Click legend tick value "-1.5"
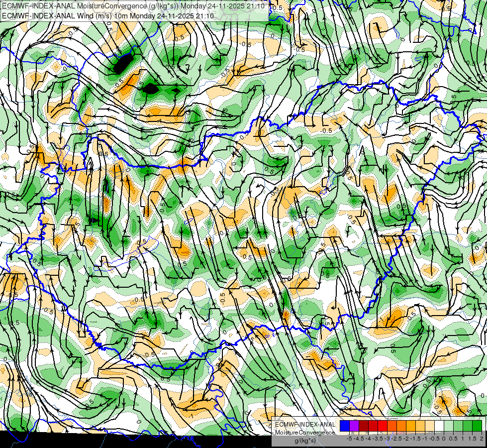 click(x=415, y=439)
